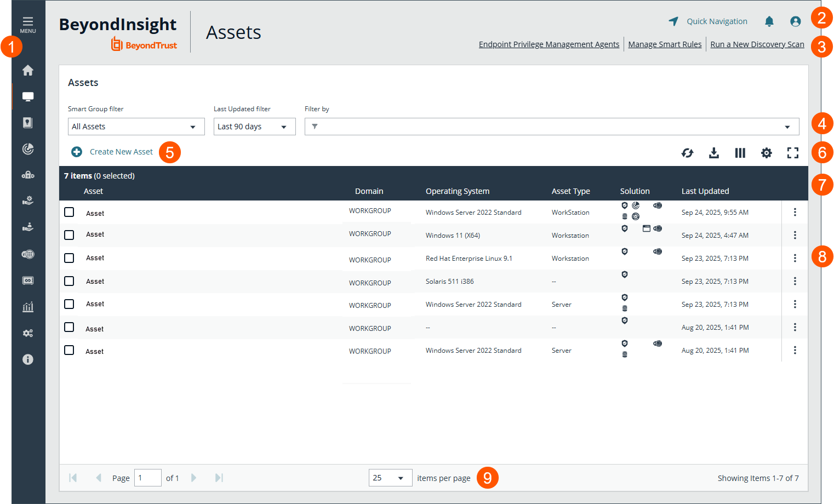Sort by Operating System column header
The width and height of the screenshot is (834, 504).
458,191
